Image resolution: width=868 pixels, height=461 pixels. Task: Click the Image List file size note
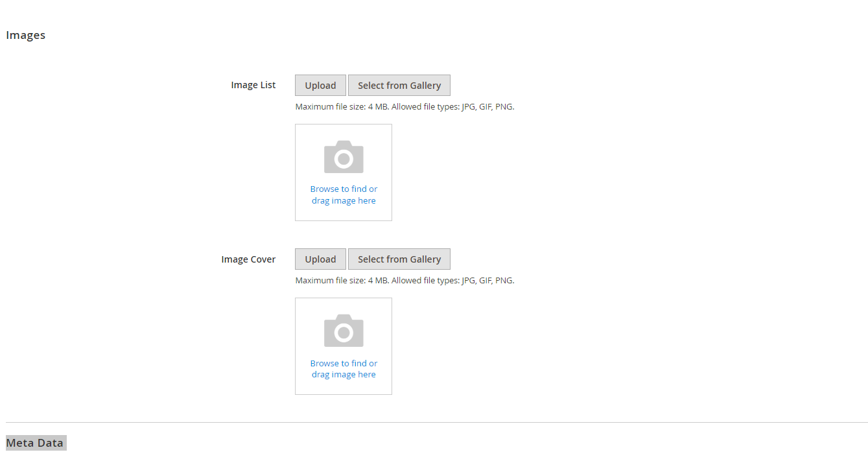(x=405, y=107)
